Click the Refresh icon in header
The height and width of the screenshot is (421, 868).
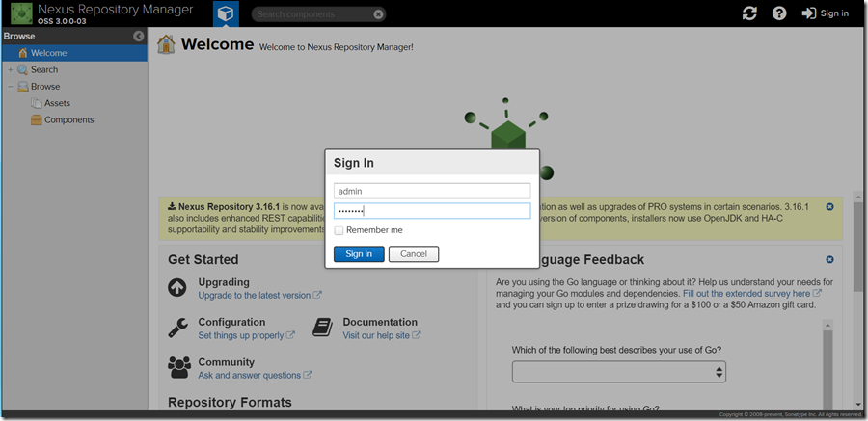(749, 13)
